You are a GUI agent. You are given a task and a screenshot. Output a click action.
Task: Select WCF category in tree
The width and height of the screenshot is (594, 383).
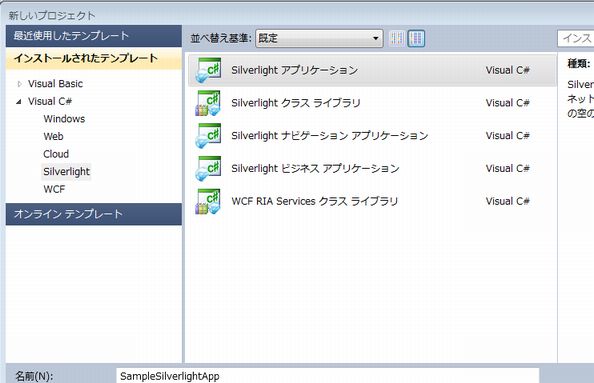pos(54,189)
